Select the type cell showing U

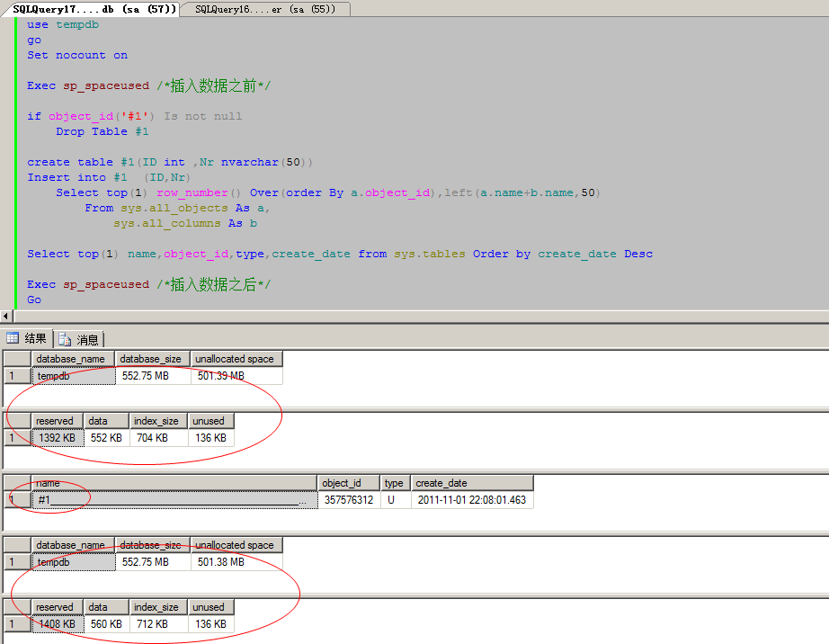pos(396,500)
